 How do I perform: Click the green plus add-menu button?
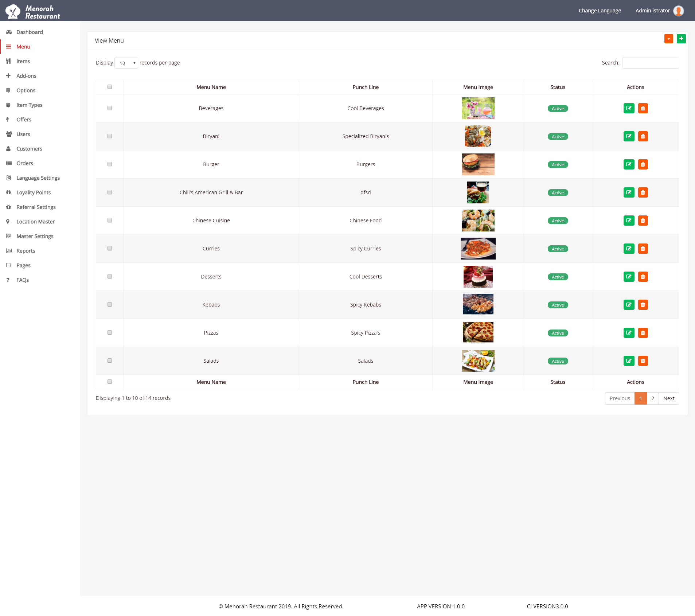coord(681,39)
